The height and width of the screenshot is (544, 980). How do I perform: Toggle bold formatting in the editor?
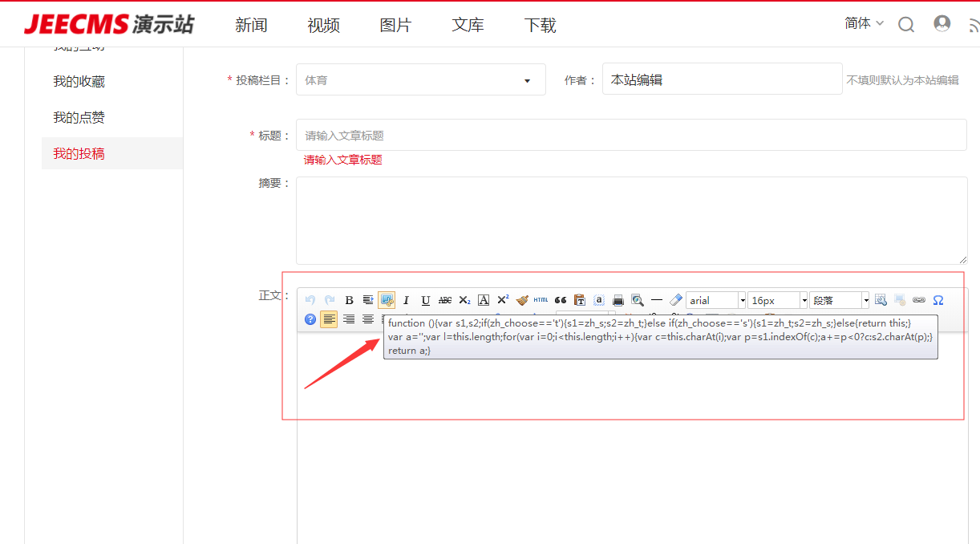tap(349, 300)
